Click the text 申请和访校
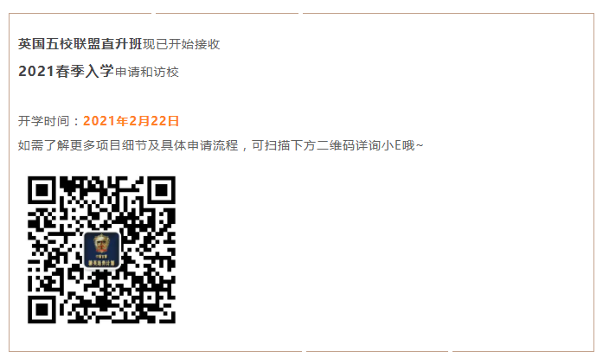The image size is (603, 364). [x=147, y=72]
